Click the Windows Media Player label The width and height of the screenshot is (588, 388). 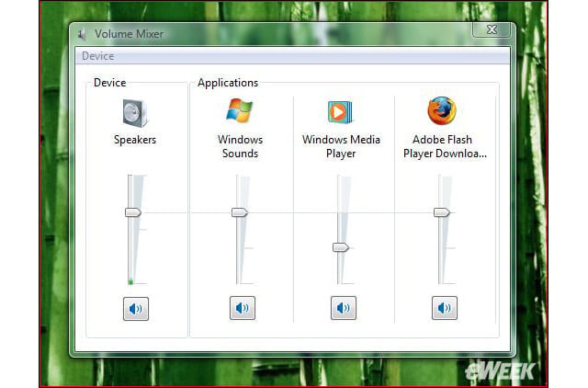341,146
